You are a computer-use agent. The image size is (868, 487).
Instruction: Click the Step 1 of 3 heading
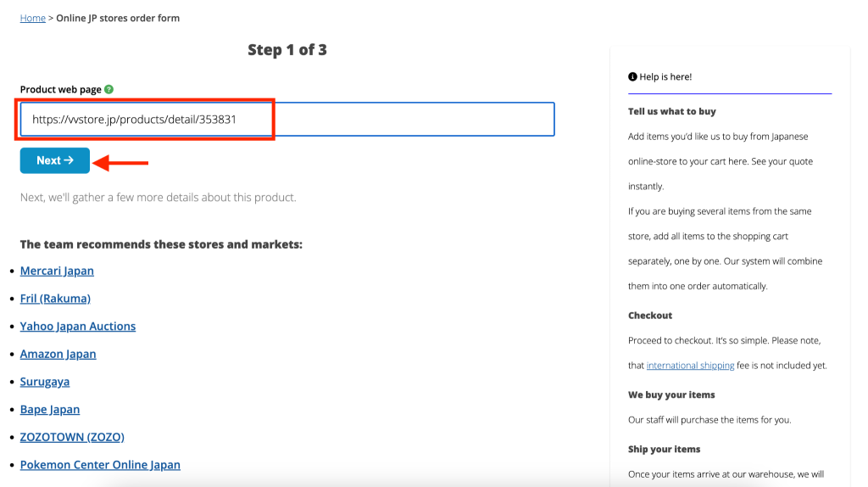pyautogui.click(x=287, y=50)
